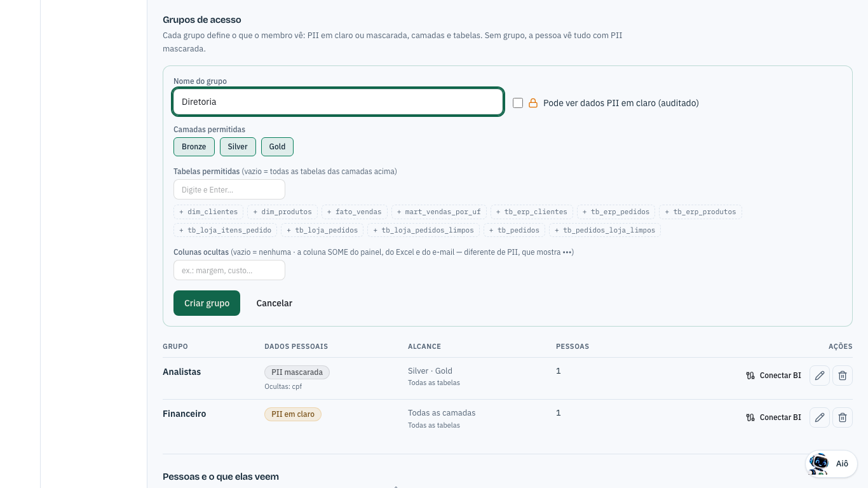Click the Ocultas: cpf label

click(283, 386)
